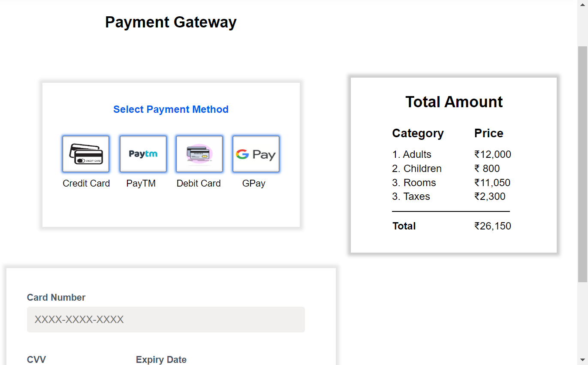Viewport: 588px width, 365px height.
Task: Click the Rooms price ₹11,050
Action: (x=492, y=183)
